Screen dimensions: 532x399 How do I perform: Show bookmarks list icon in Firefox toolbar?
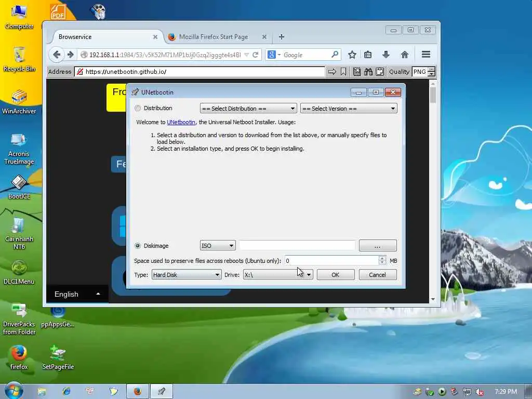point(368,55)
